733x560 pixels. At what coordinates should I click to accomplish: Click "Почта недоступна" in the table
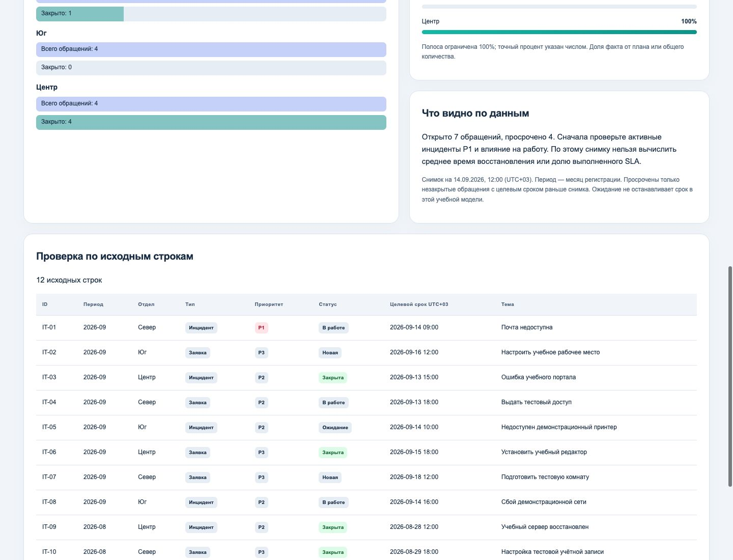coord(527,327)
